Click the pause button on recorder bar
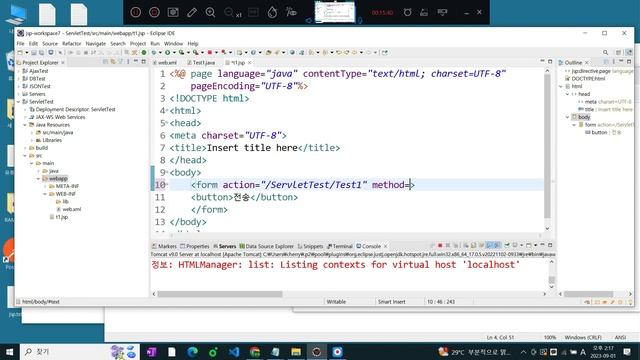The width and height of the screenshot is (640, 360). coord(136,12)
